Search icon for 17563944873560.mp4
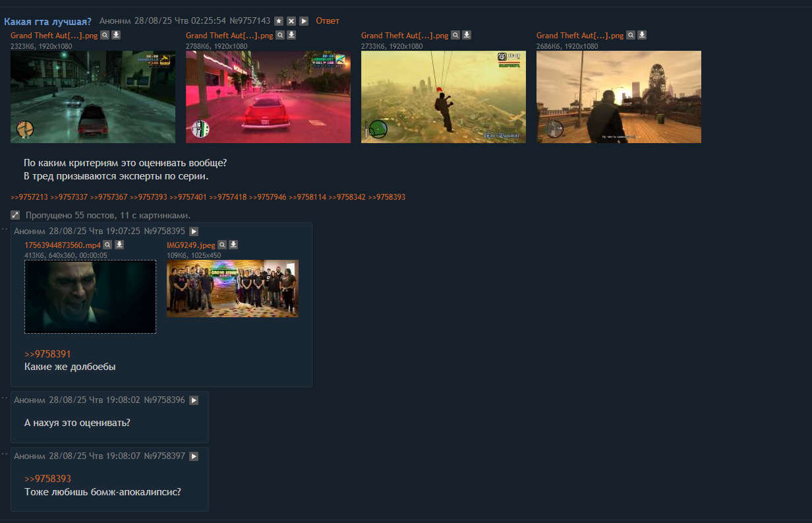The width and height of the screenshot is (812, 523). click(x=108, y=245)
